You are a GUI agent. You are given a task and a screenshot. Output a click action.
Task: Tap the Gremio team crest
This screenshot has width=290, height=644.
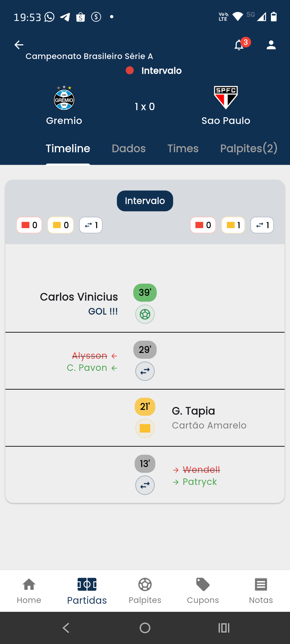click(x=64, y=98)
